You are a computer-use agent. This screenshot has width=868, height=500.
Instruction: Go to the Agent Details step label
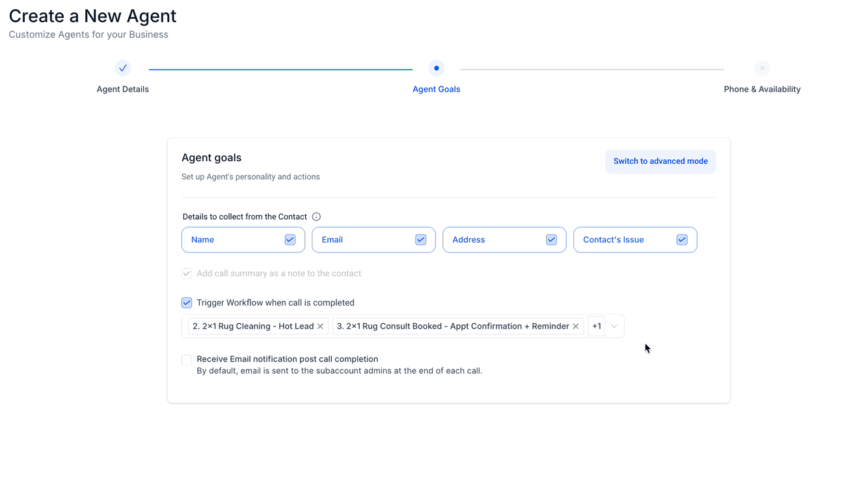click(x=123, y=89)
